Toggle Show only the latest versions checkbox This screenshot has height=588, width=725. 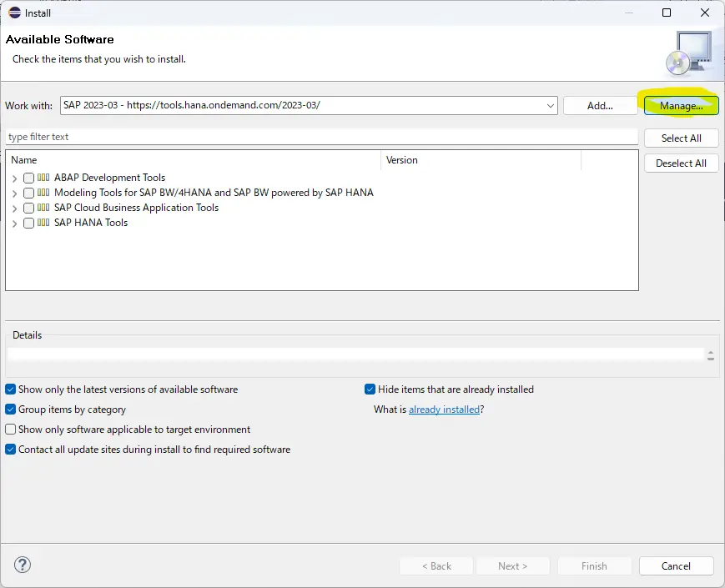point(11,389)
